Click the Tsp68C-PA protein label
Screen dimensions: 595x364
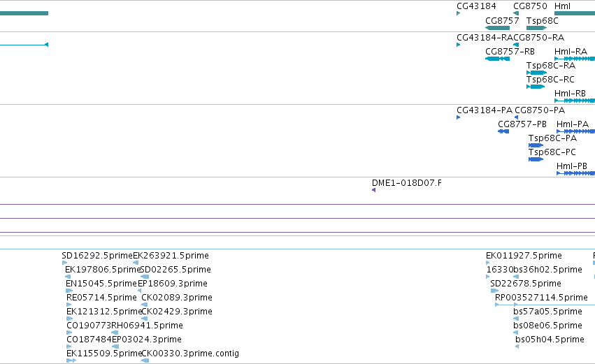pos(552,138)
